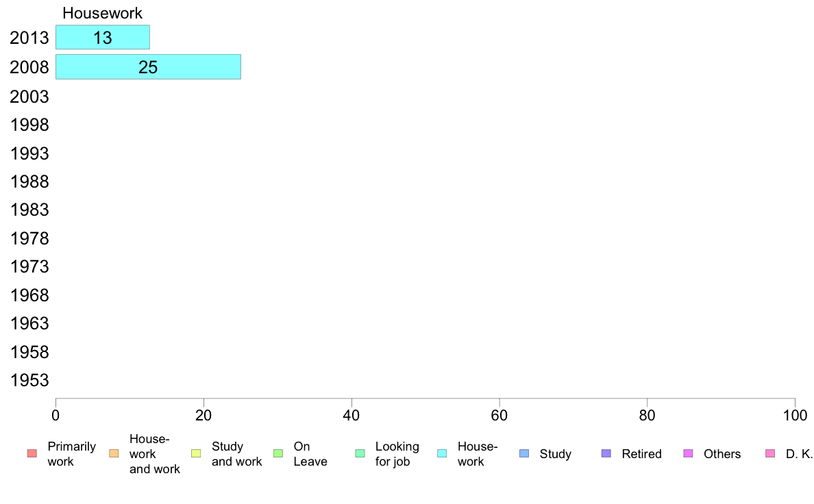This screenshot has height=504, width=814.
Task: Select the 40 tick label on axis
Action: point(351,415)
